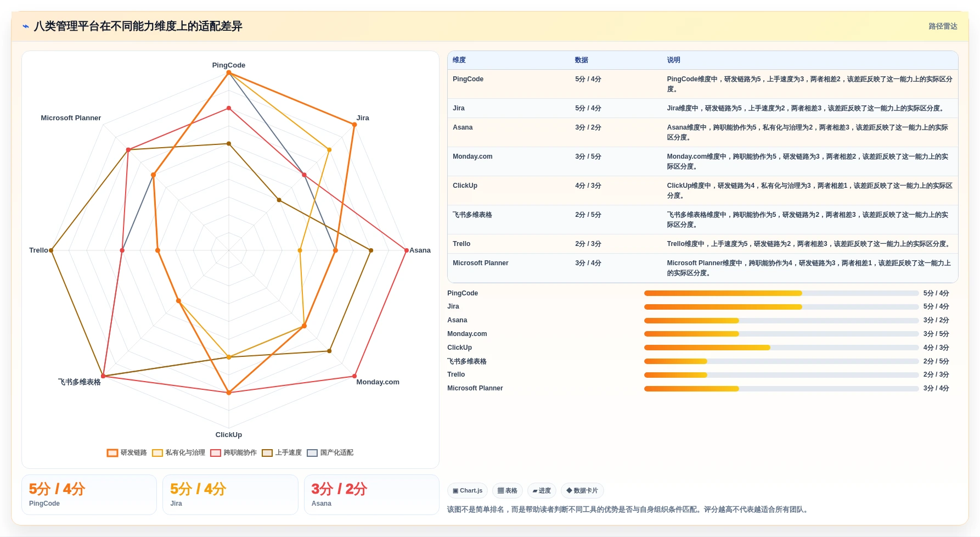
Task: Click the Jira progress bar
Action: 781,307
